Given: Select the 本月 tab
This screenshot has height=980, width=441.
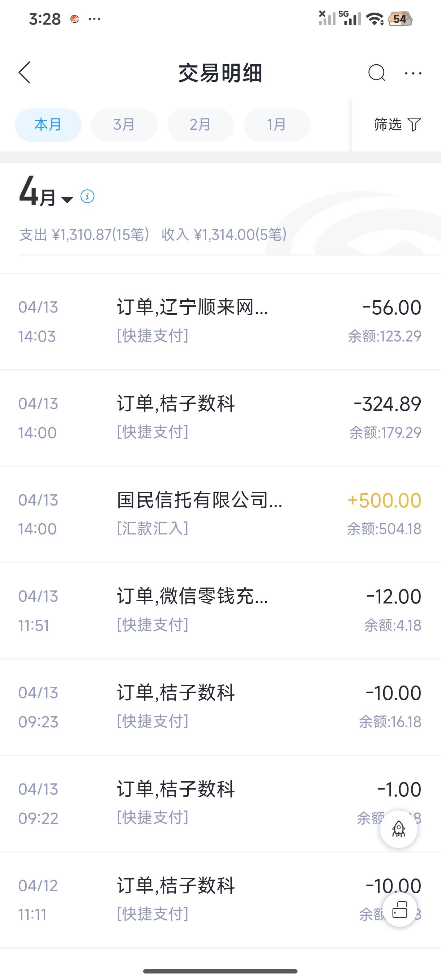Looking at the screenshot, I should pyautogui.click(x=48, y=125).
